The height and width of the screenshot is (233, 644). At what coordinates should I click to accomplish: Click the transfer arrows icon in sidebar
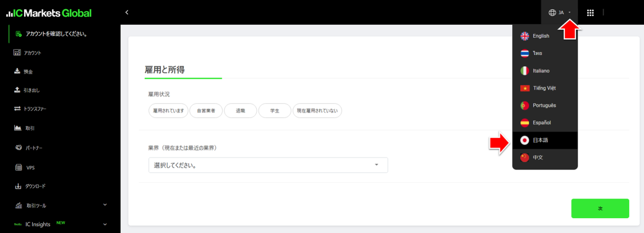17,109
